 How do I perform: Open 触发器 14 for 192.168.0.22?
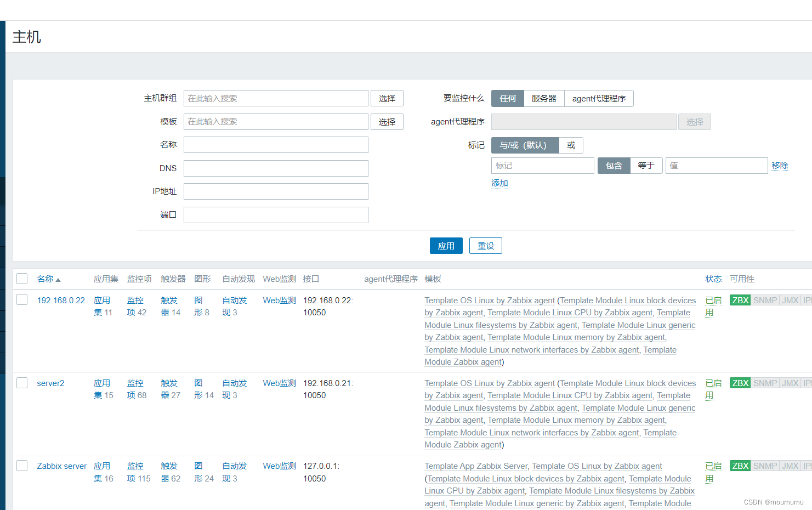(x=169, y=306)
